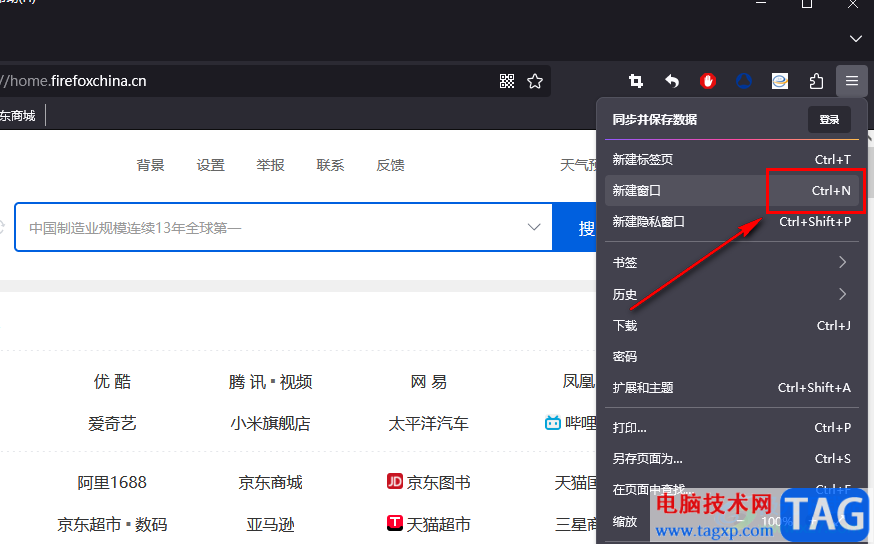Click the address bar URL field
Screen dimensions: 874x544
[x=245, y=81]
